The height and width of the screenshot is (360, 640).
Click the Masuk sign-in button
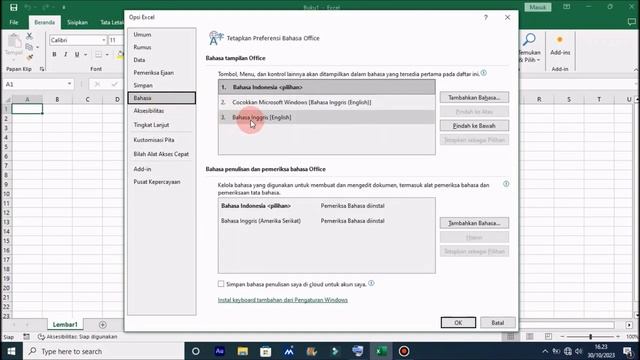click(538, 7)
